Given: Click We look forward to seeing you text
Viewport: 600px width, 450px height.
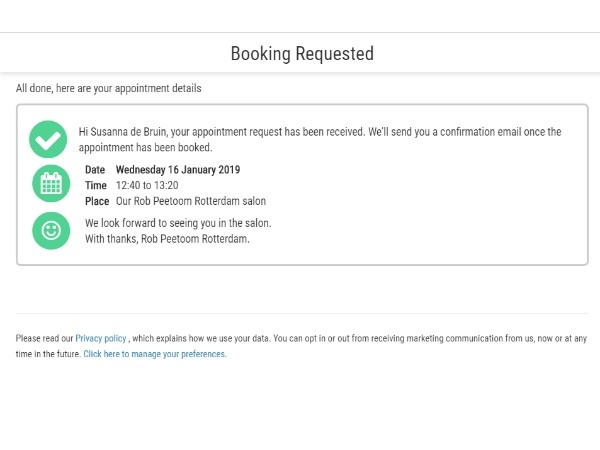Looking at the screenshot, I should 178,223.
